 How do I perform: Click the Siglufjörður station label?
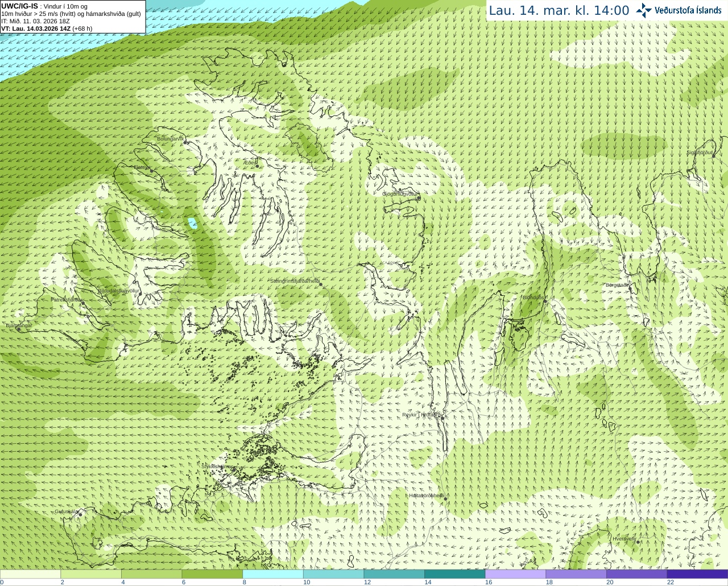[700, 152]
